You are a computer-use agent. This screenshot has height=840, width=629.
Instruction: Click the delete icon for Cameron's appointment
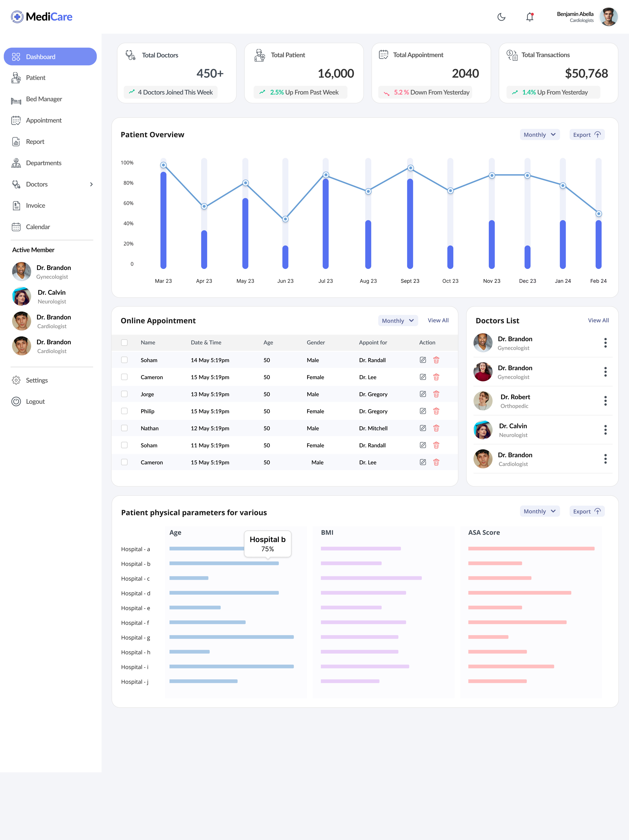[x=436, y=377]
